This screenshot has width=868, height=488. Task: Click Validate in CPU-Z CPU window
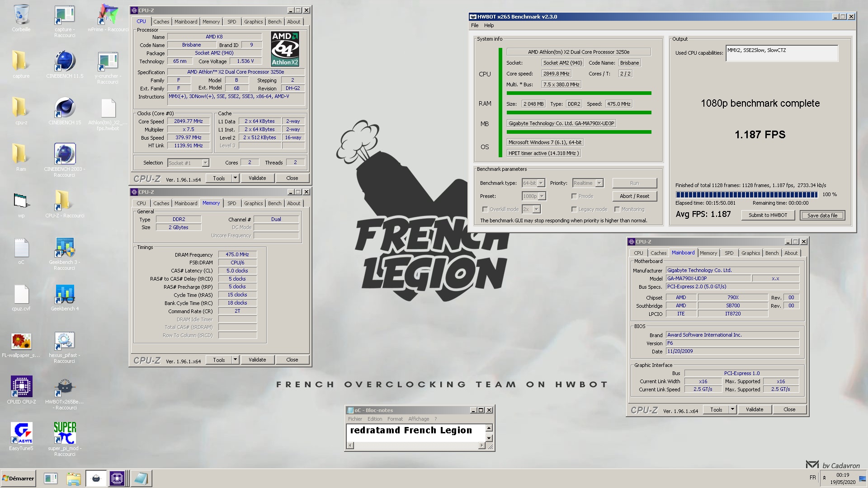pos(257,178)
